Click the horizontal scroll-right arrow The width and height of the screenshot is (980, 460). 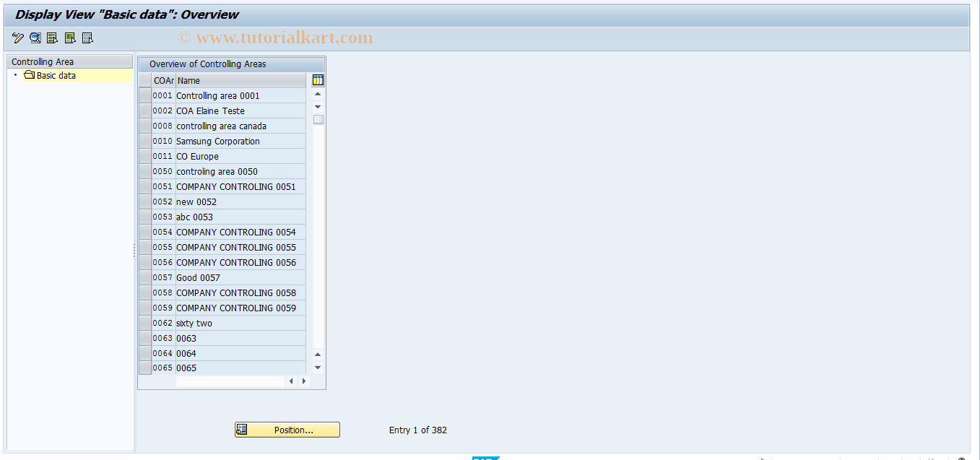[304, 381]
